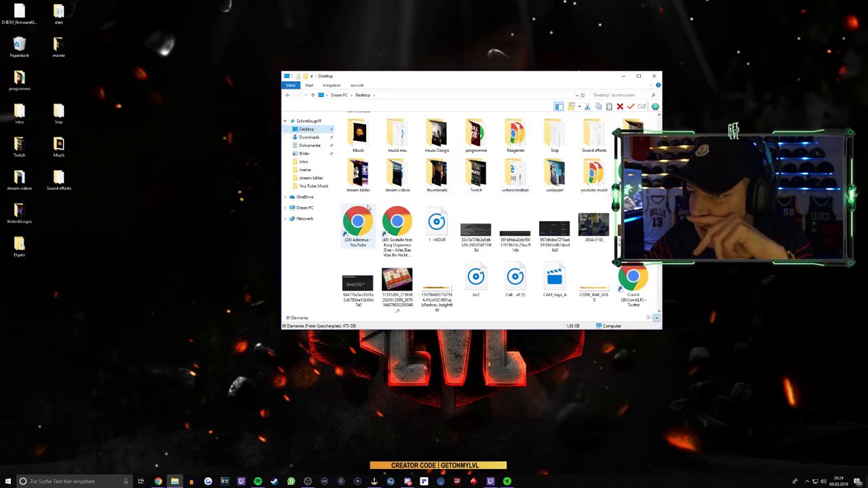Click Desktop in the address breadcrumb
The height and width of the screenshot is (488, 868).
[363, 95]
